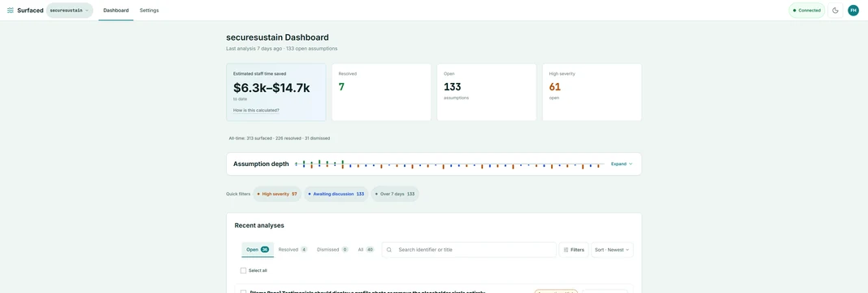868x293 pixels.
Task: Open the securesustain workspace dropdown
Action: click(69, 10)
